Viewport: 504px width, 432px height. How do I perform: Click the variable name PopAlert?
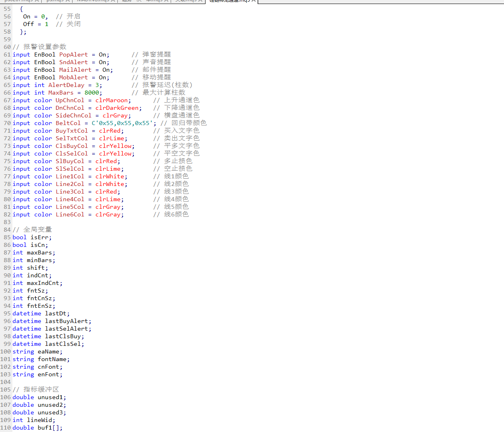[74, 55]
